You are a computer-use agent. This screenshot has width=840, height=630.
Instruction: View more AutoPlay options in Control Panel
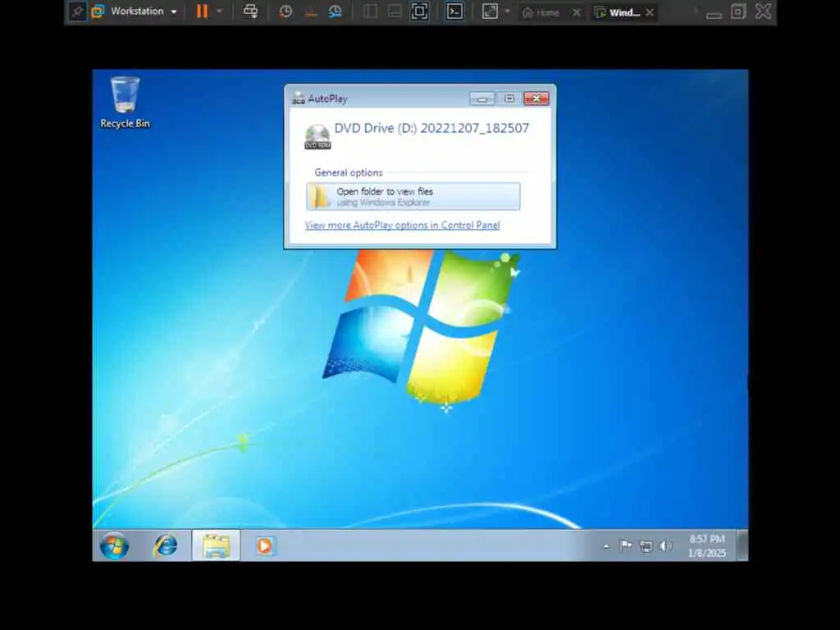point(402,226)
